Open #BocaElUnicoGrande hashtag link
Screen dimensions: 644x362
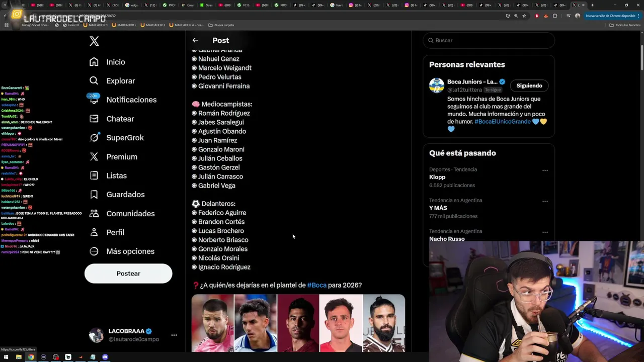(x=503, y=121)
